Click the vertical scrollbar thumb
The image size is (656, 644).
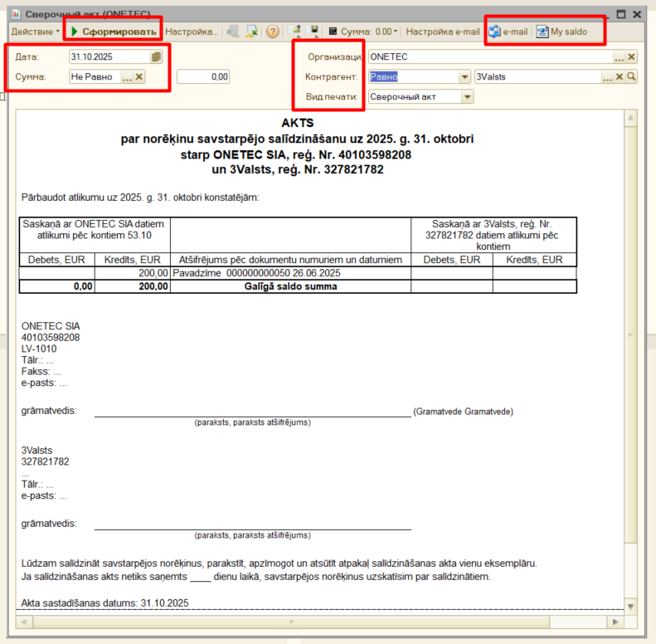click(x=630, y=334)
